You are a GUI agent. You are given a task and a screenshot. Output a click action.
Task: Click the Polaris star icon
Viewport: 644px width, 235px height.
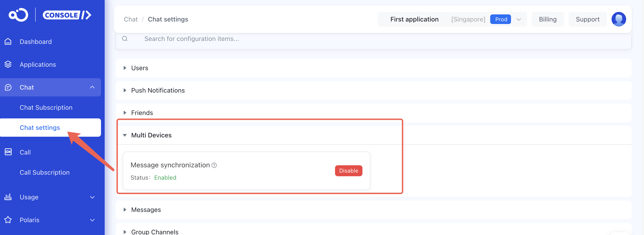click(8, 220)
